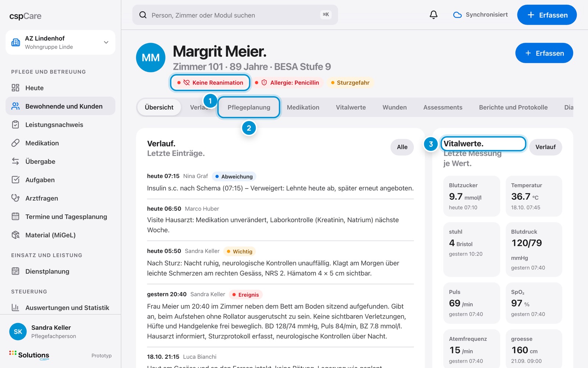Click the Alle button in Verlauf
The image size is (588, 368).
[x=402, y=147]
